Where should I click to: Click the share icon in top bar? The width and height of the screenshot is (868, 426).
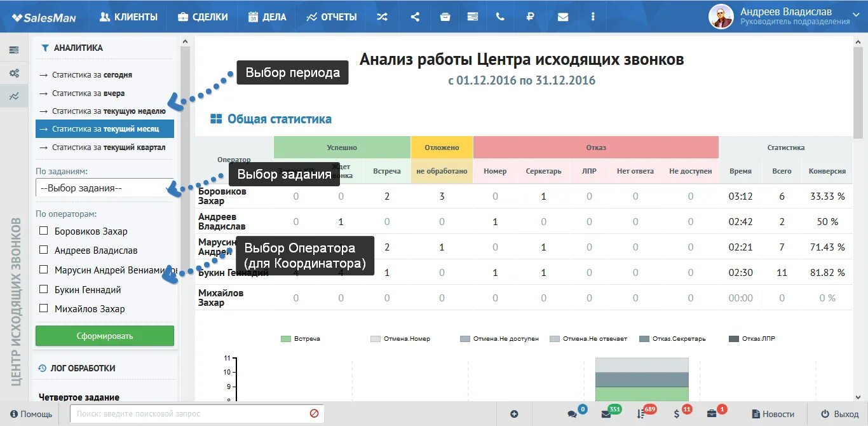(x=415, y=17)
